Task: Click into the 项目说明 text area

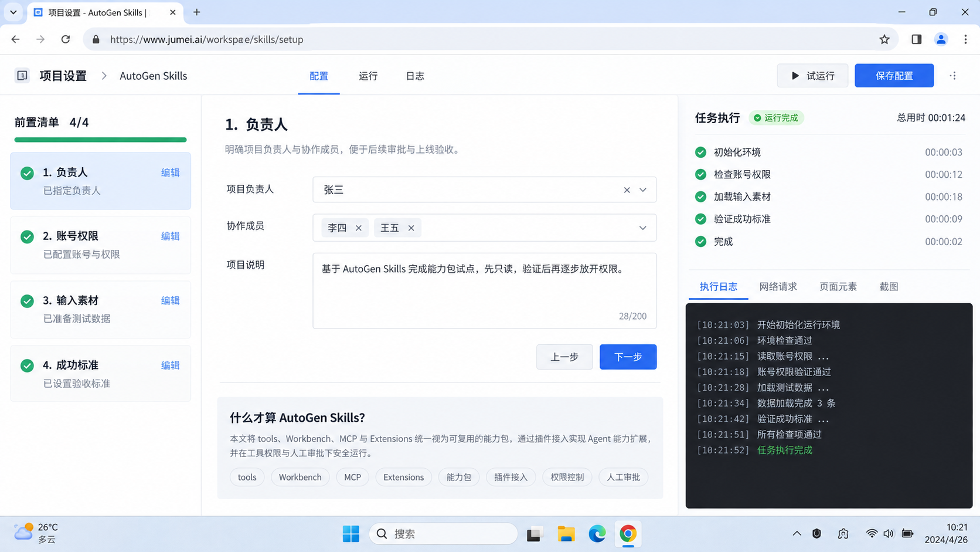Action: 484,290
